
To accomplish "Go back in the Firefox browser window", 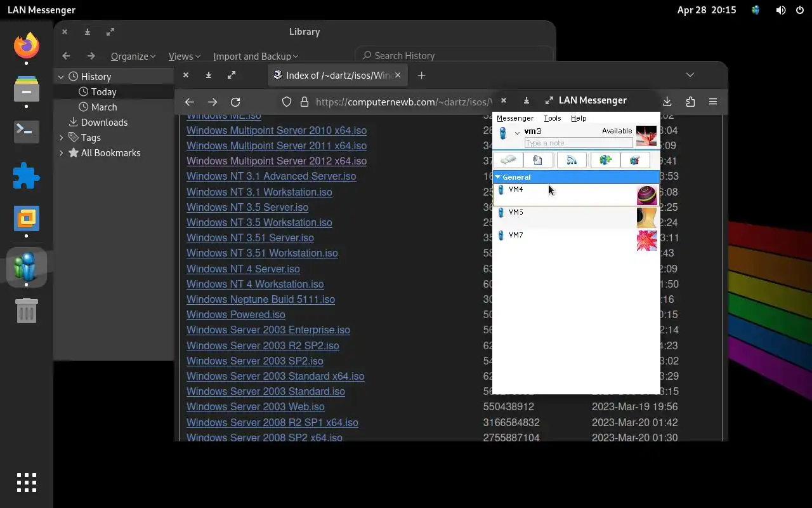I will tap(189, 102).
